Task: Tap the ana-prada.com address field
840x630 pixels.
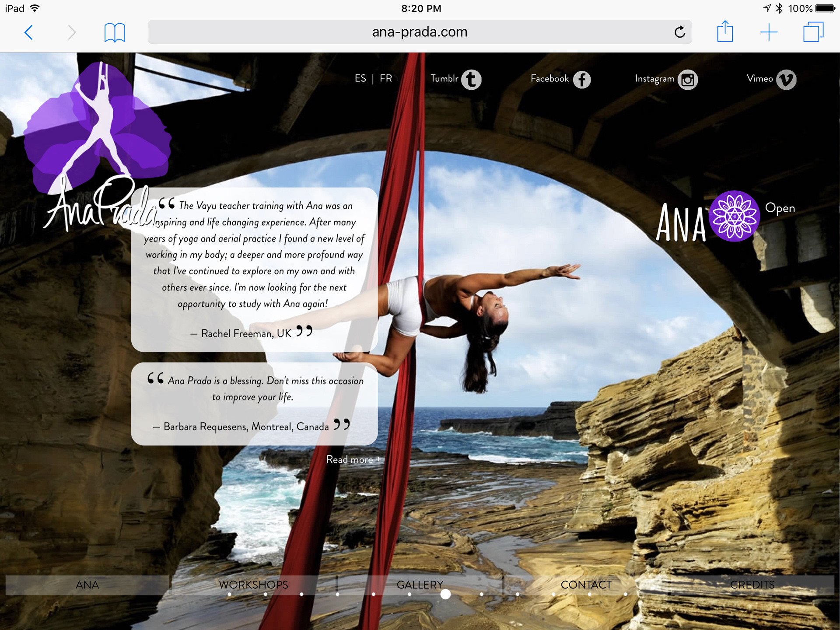Action: click(x=419, y=32)
